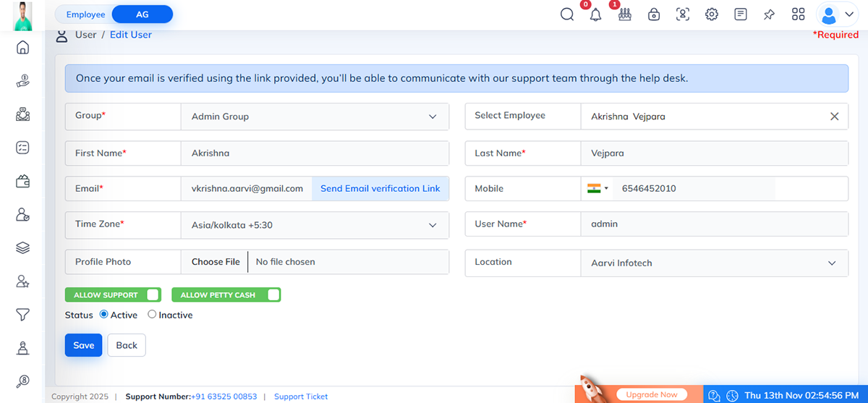
Task: Open the notifications bell icon
Action: [x=595, y=14]
